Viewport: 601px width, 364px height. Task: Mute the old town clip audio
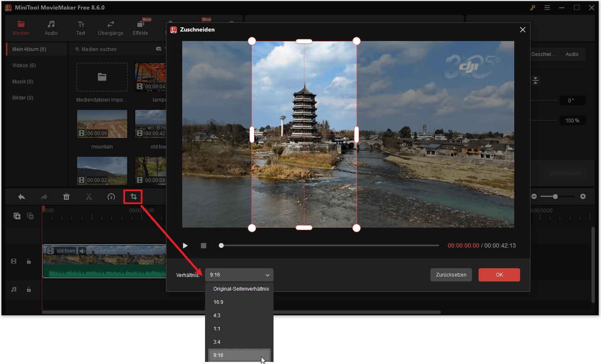tap(82, 251)
